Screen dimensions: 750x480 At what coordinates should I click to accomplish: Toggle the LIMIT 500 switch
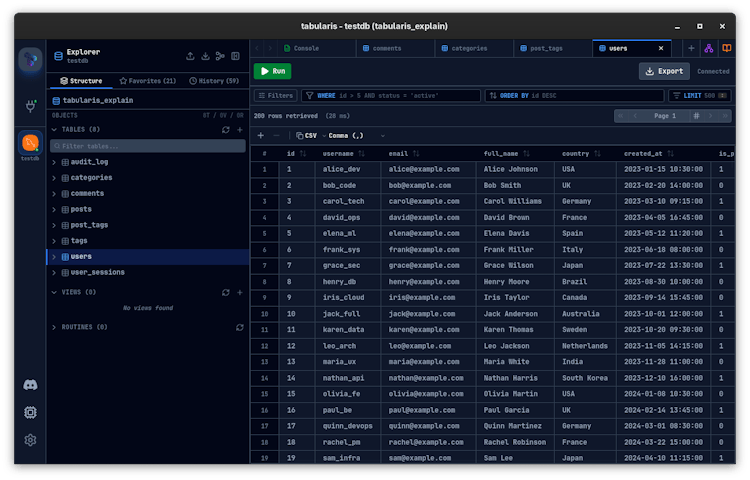tap(723, 96)
